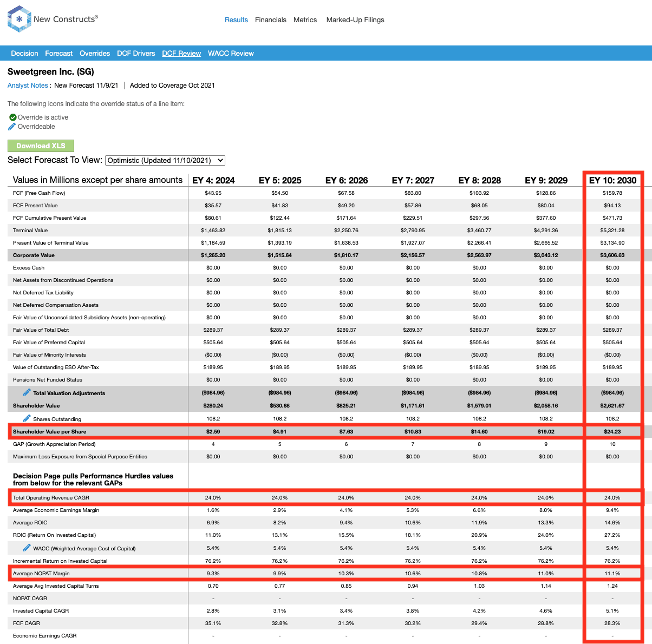The width and height of the screenshot is (652, 644).
Task: Click the 27.2% ROIC cell for 2030
Action: (x=612, y=535)
